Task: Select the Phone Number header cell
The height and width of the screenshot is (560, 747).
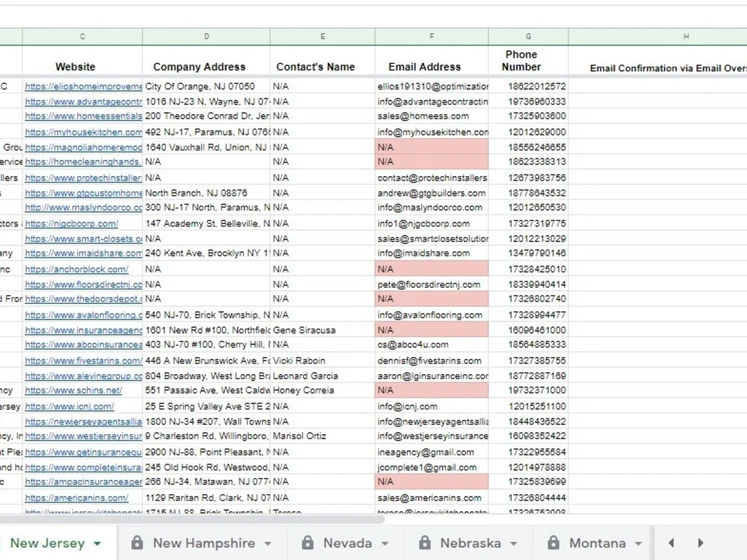Action: 528,60
